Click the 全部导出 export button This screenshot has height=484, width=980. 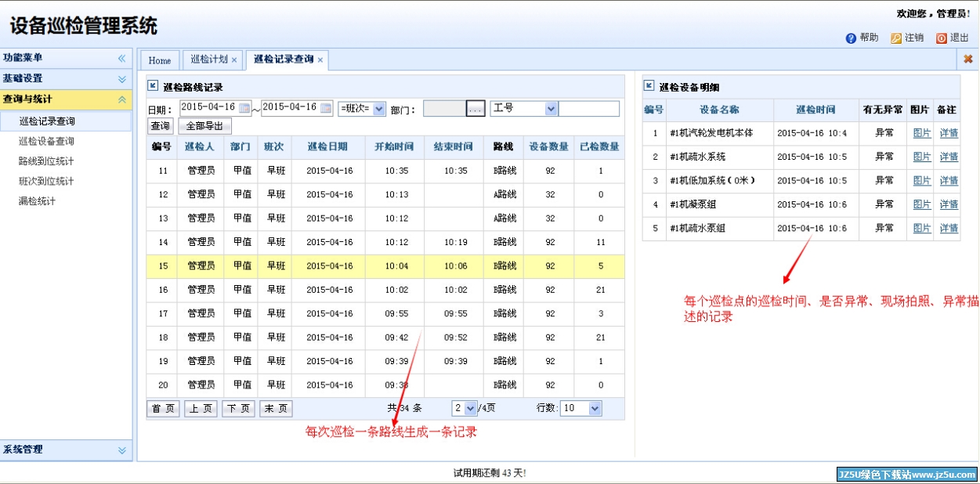pos(205,126)
